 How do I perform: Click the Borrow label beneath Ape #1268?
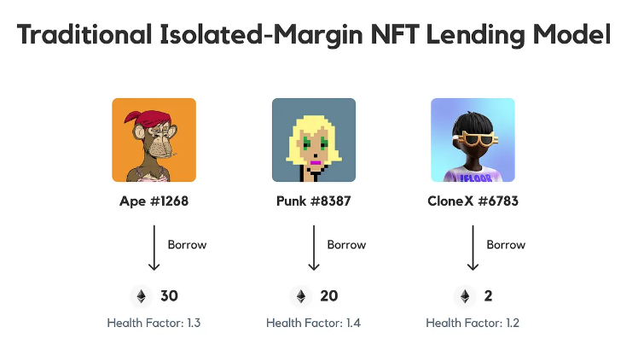click(187, 244)
